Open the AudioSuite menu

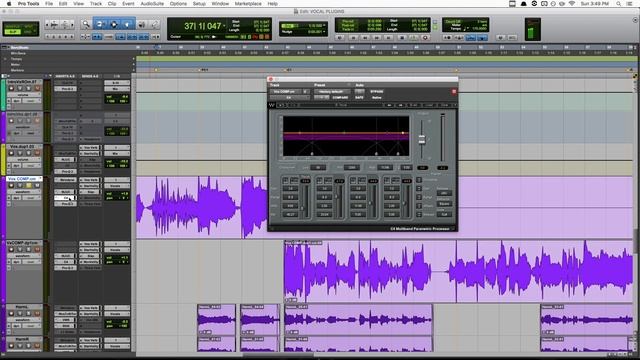(152, 4)
